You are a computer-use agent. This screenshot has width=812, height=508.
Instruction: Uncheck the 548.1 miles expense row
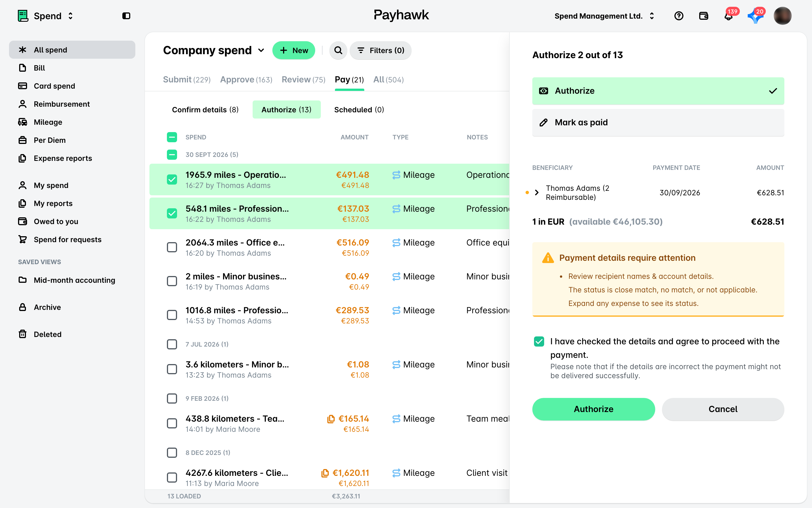click(172, 213)
